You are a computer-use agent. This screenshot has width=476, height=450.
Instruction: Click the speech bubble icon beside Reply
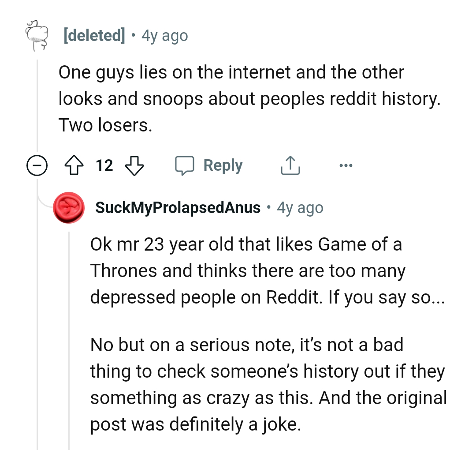(x=186, y=165)
